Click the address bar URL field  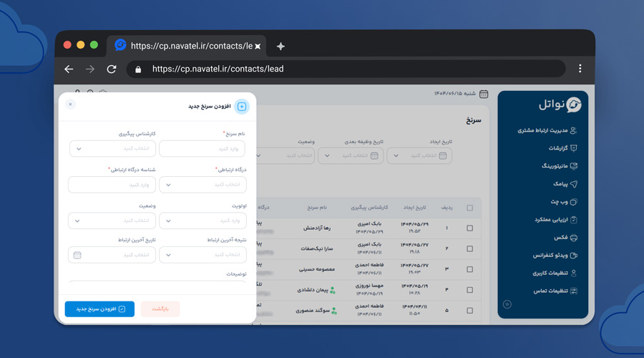tap(346, 69)
